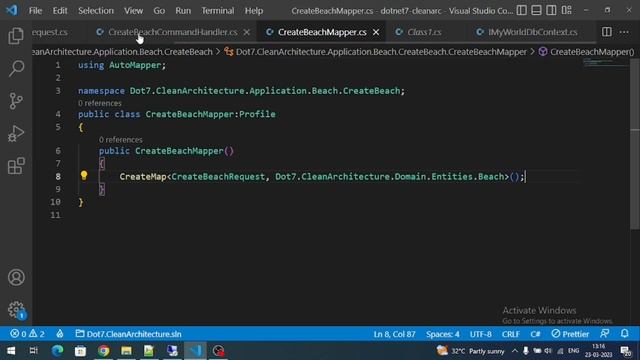Change end of line sequence CRLF
The height and width of the screenshot is (360, 640).
point(511,334)
